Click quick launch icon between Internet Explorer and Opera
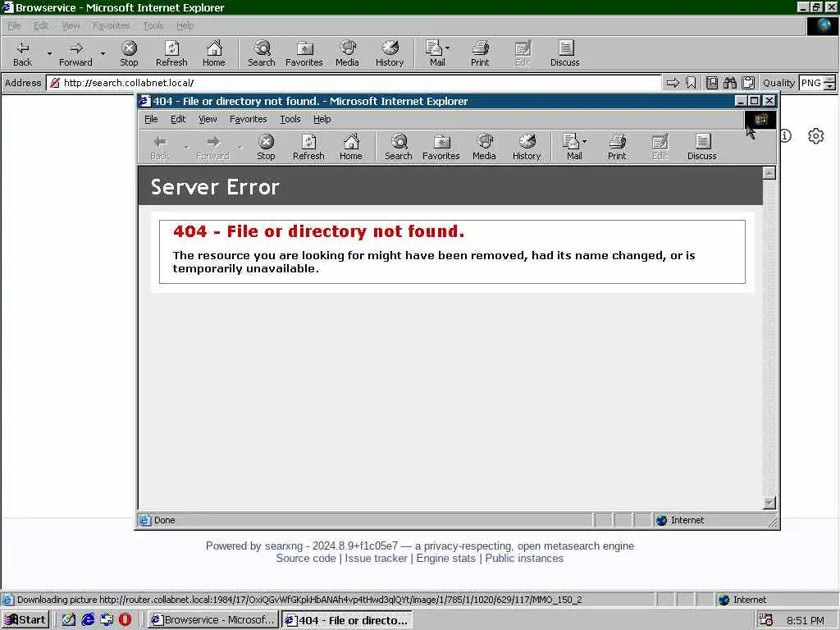 (x=107, y=620)
